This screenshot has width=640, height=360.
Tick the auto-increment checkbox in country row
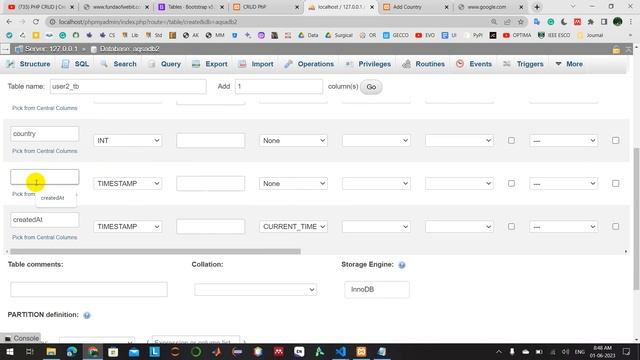pos(616,140)
